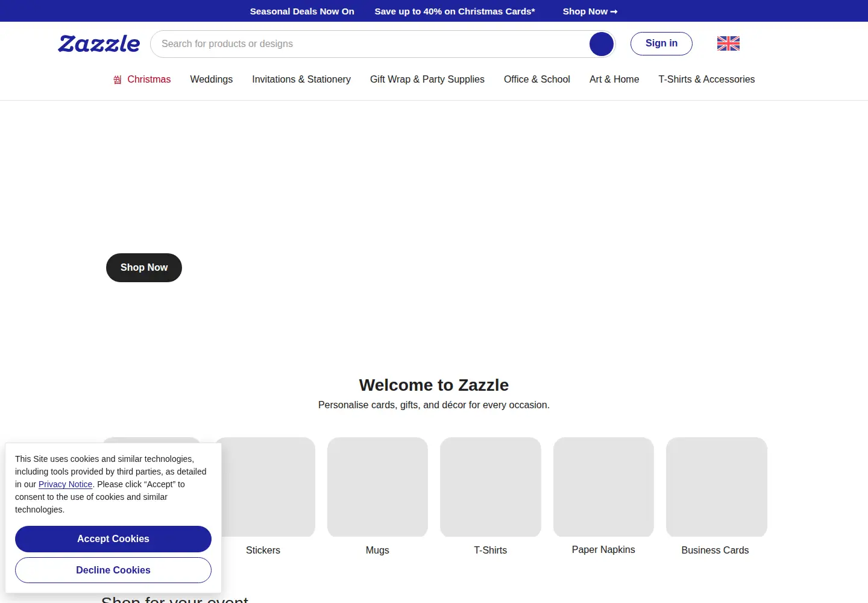The image size is (868, 603).
Task: Select the T-Shirts thumbnail
Action: tap(491, 487)
